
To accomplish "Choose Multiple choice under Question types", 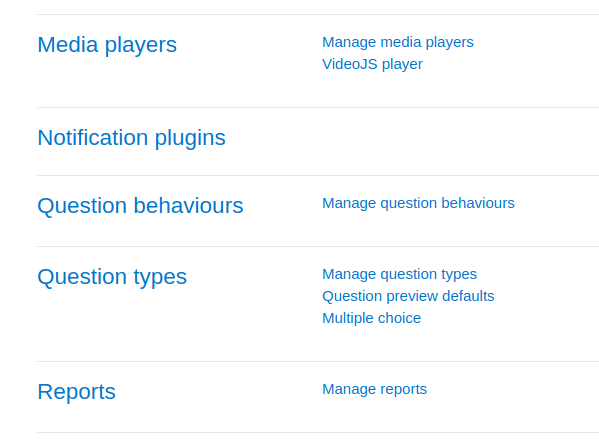I will tap(371, 318).
